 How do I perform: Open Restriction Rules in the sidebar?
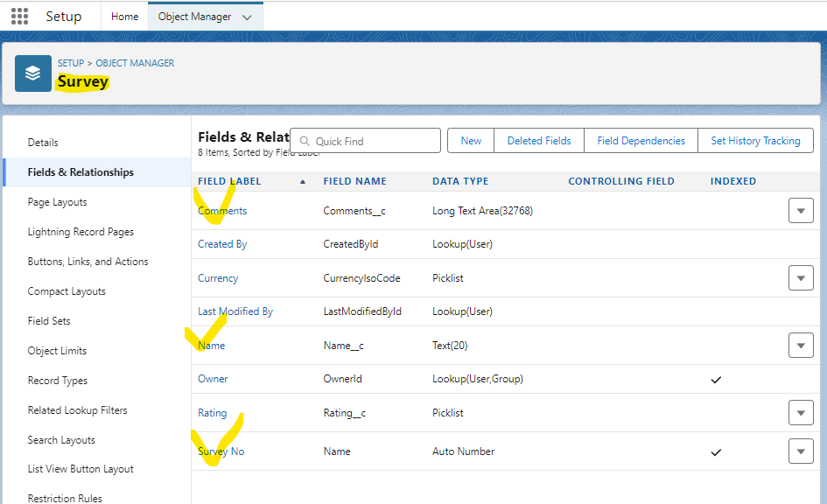65,498
